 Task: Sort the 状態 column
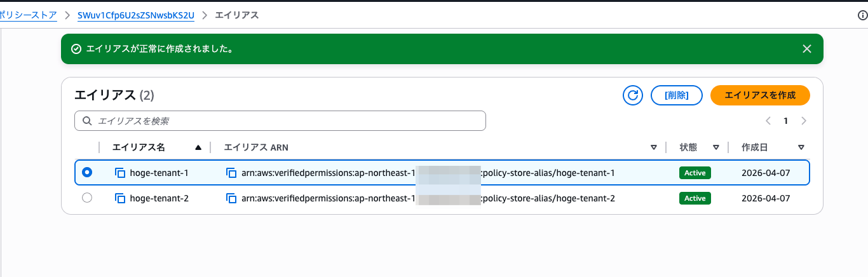(715, 147)
